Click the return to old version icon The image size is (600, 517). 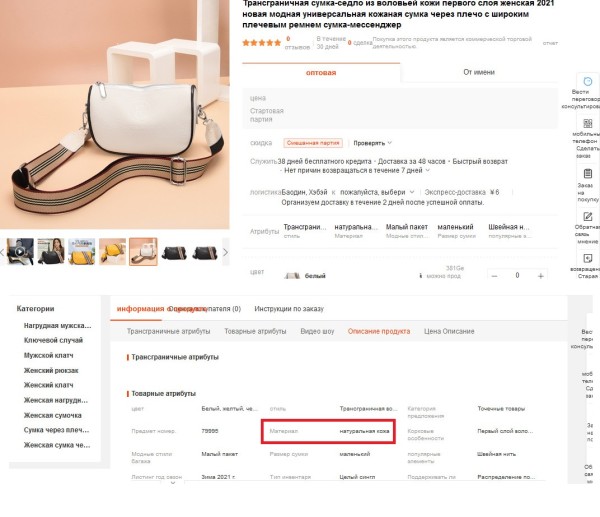click(587, 258)
